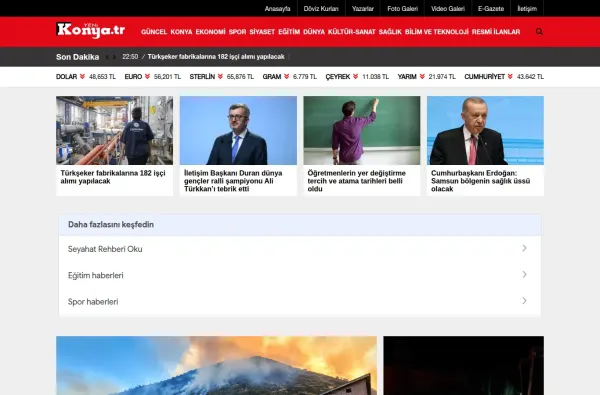The height and width of the screenshot is (395, 600).
Task: Click the ÇEYREK gold price 11.038 TL
Action: [x=375, y=77]
